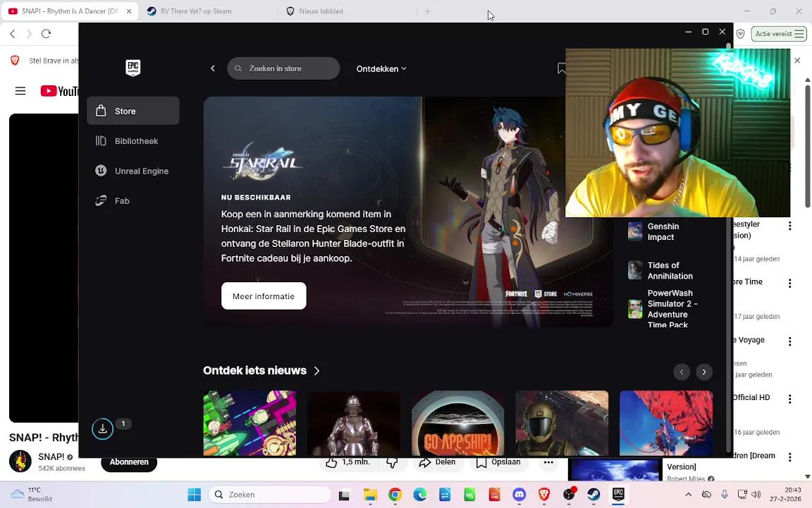The width and height of the screenshot is (812, 508).
Task: Click Opslaan to save the video
Action: coord(499,462)
